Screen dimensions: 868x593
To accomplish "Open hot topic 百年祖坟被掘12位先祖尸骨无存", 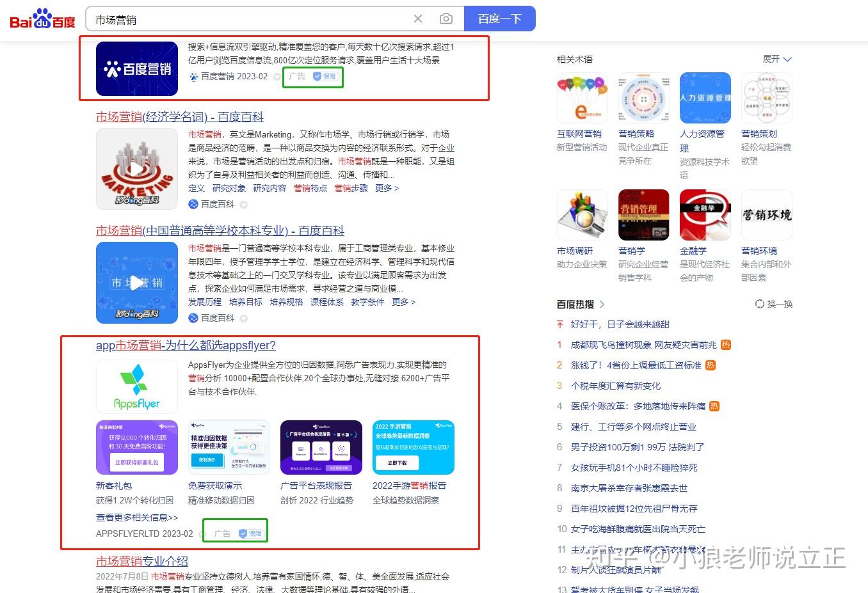I will tap(634, 509).
